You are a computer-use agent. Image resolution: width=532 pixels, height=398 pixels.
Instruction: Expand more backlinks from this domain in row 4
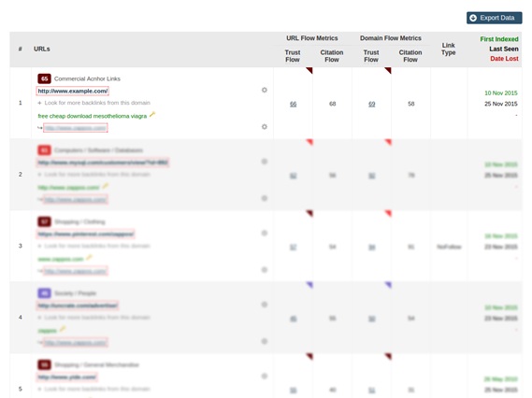coord(94,318)
